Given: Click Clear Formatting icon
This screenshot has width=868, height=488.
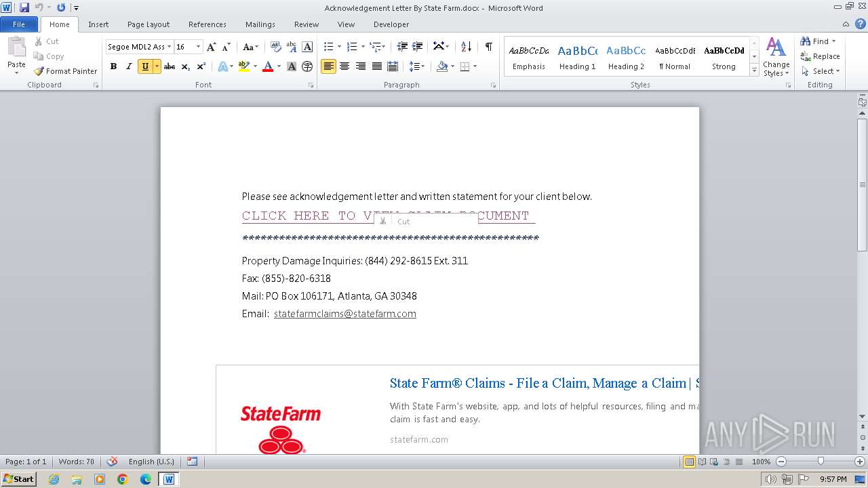Looking at the screenshot, I should click(x=275, y=47).
